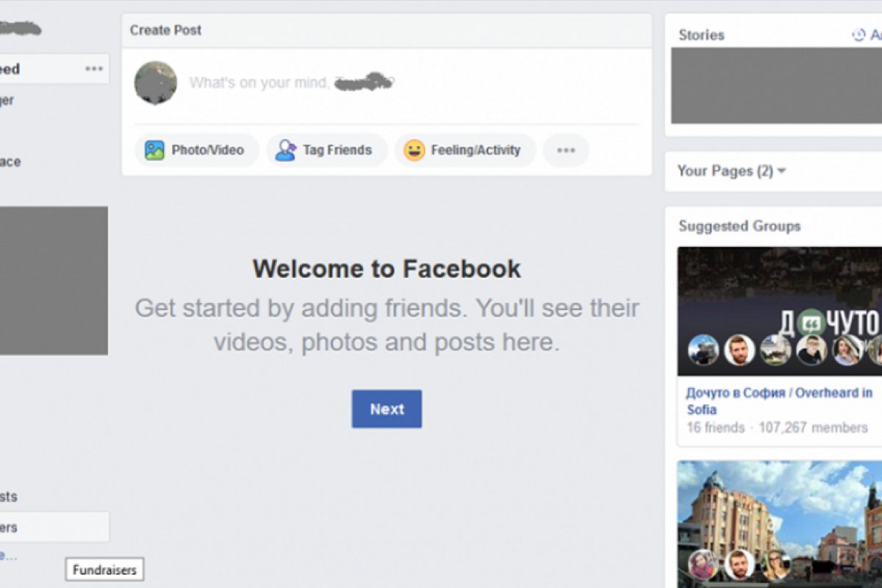Viewport: 882px width, 588px height.
Task: Click second member avatar on Дочуто cover
Action: point(739,349)
